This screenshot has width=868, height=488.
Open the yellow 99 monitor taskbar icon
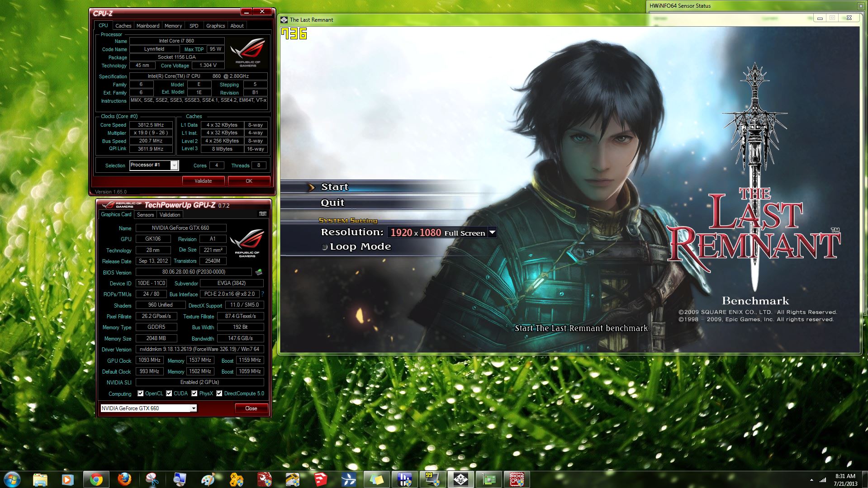coord(432,479)
